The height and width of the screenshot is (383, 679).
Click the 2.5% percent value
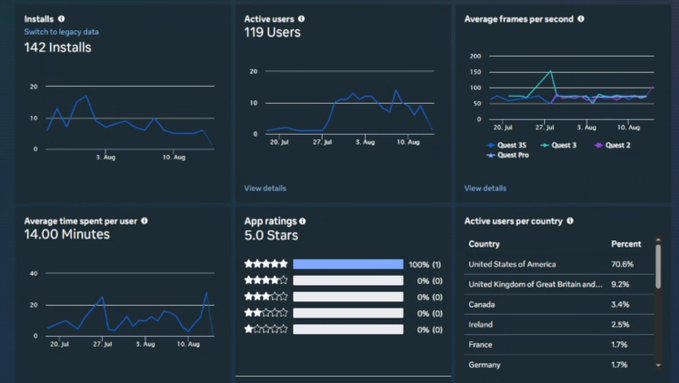[620, 325]
